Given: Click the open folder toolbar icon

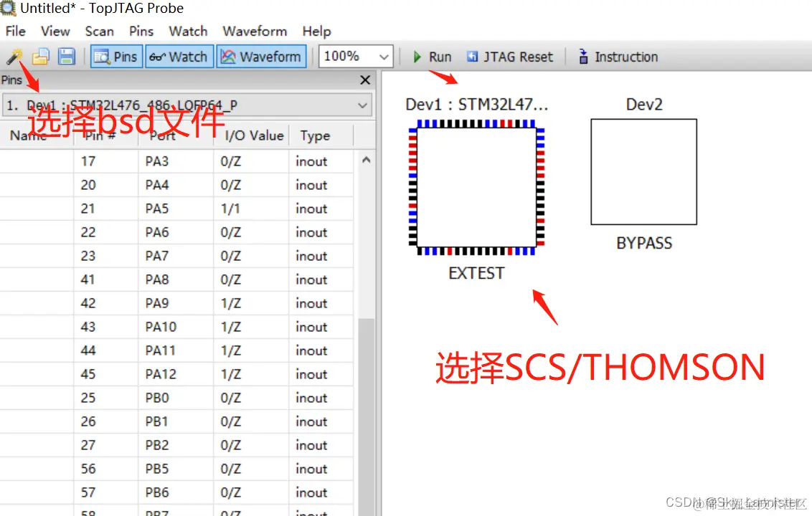Looking at the screenshot, I should [x=40, y=57].
